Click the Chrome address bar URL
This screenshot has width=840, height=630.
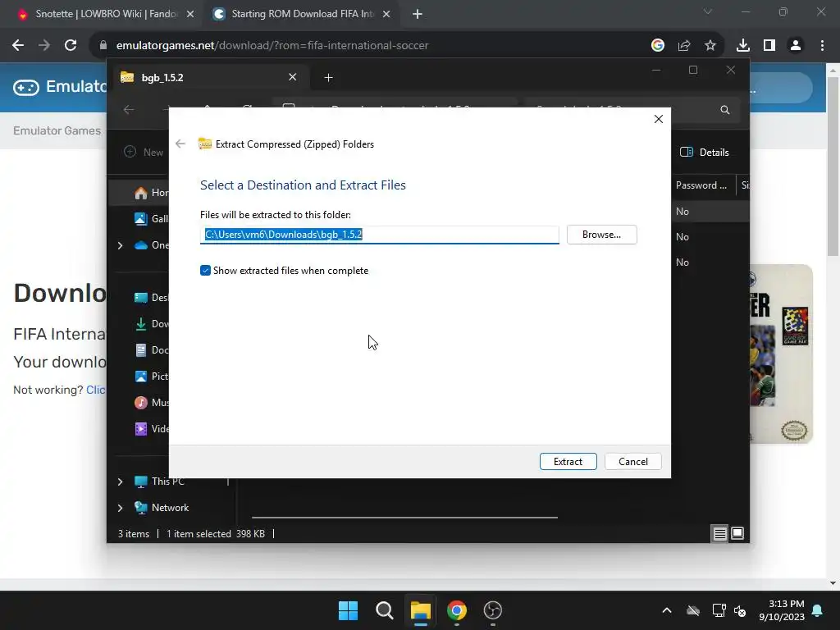(x=272, y=46)
